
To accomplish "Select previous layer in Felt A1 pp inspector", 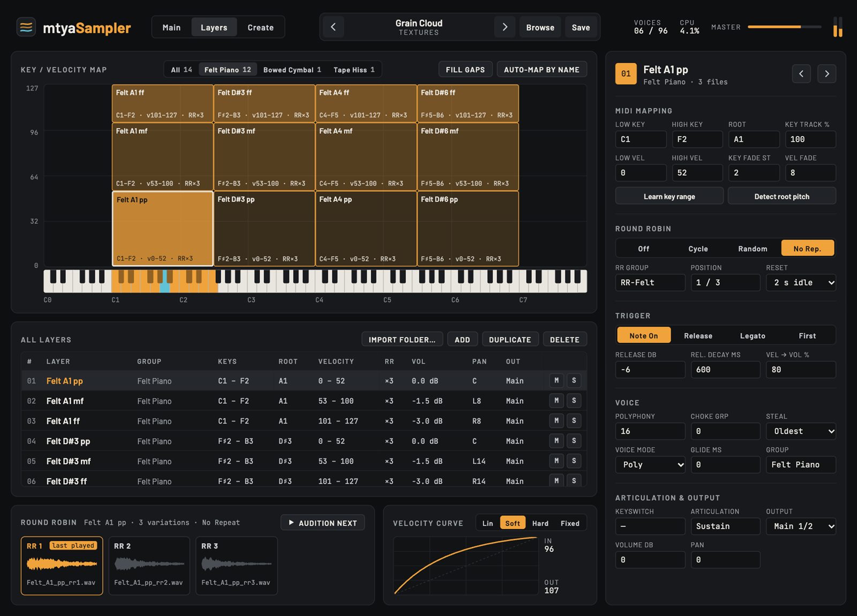I will (x=801, y=74).
